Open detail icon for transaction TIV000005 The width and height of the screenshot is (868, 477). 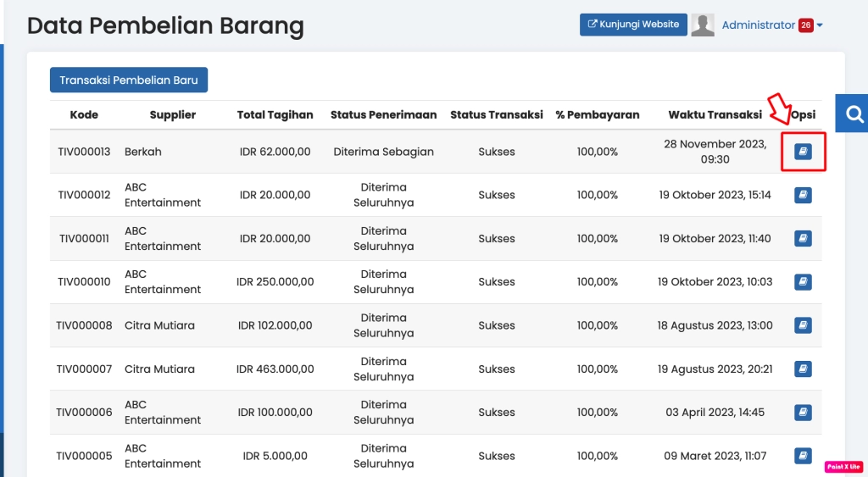click(803, 456)
